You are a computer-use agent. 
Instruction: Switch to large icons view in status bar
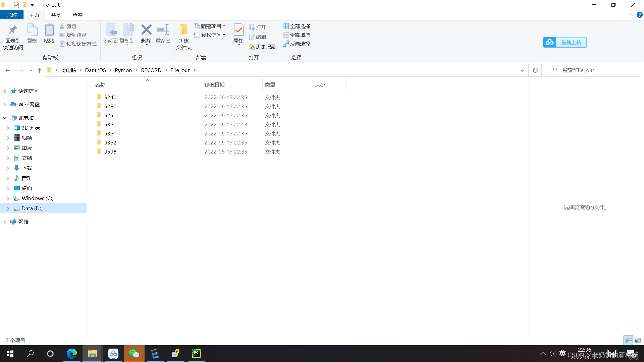pos(638,340)
